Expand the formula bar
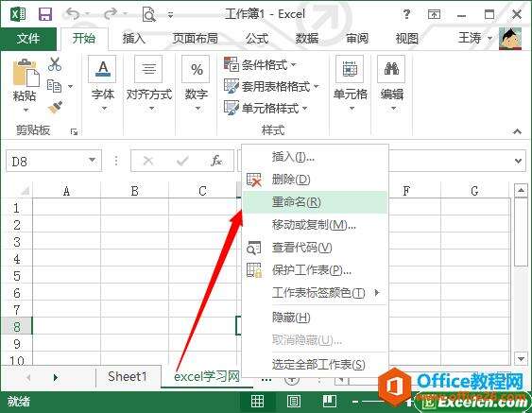Image resolution: width=532 pixels, height=413 pixels. [518, 161]
